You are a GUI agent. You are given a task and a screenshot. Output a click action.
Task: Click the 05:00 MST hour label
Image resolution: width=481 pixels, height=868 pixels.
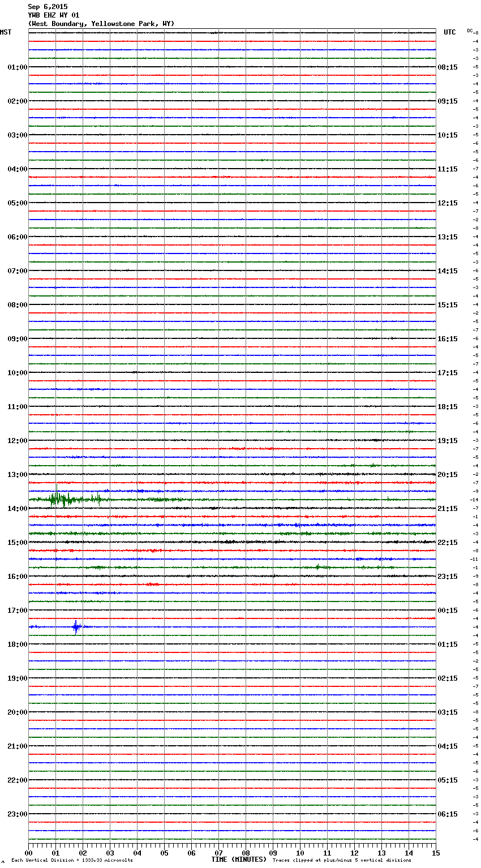tap(18, 203)
